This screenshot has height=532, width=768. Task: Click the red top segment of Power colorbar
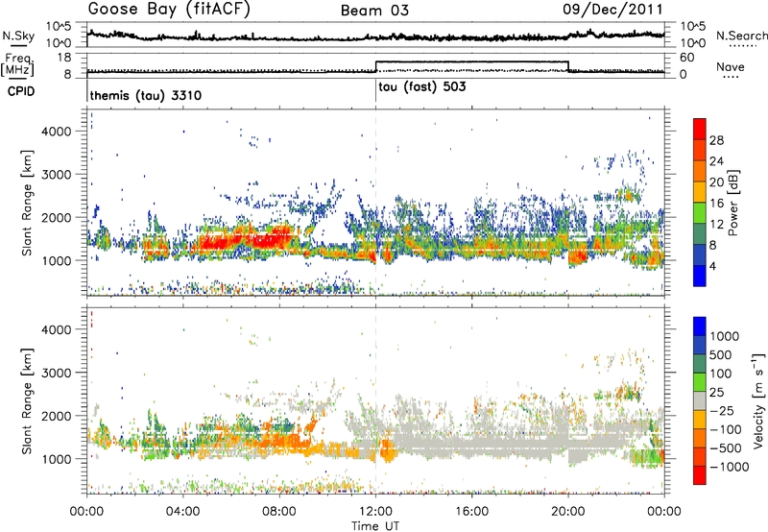tap(700, 129)
